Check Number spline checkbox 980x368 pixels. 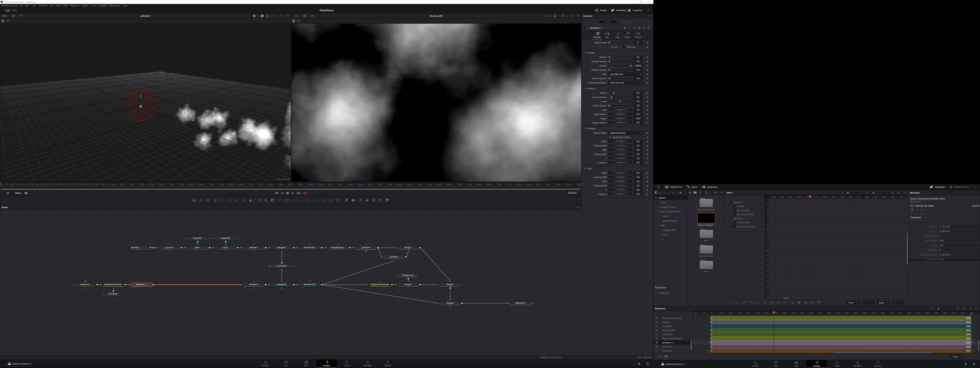(735, 206)
